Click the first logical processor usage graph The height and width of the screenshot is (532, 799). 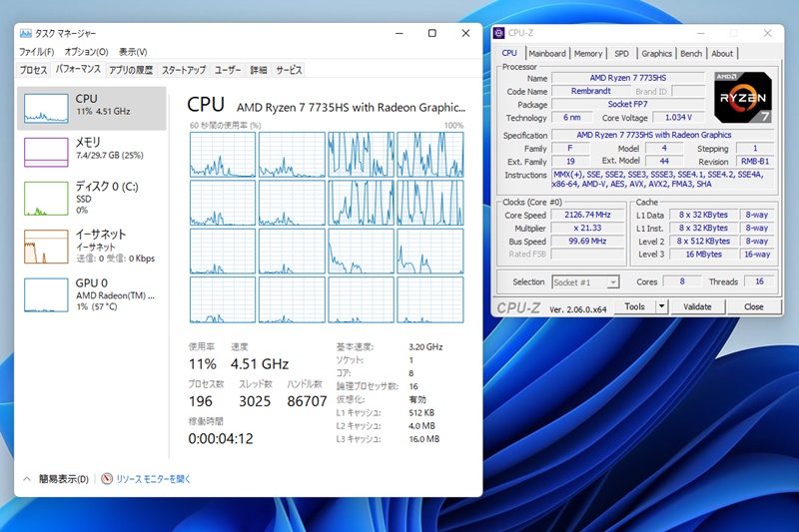[x=222, y=155]
